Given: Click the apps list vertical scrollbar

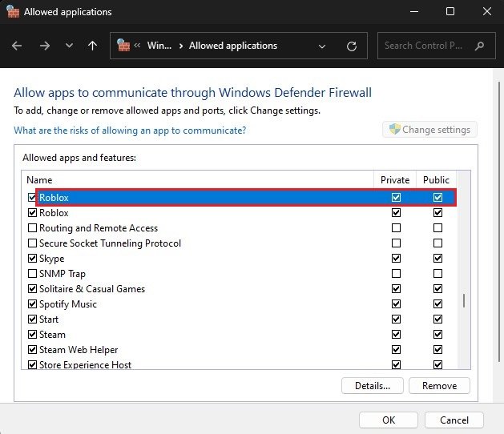Looking at the screenshot, I should pos(463,300).
